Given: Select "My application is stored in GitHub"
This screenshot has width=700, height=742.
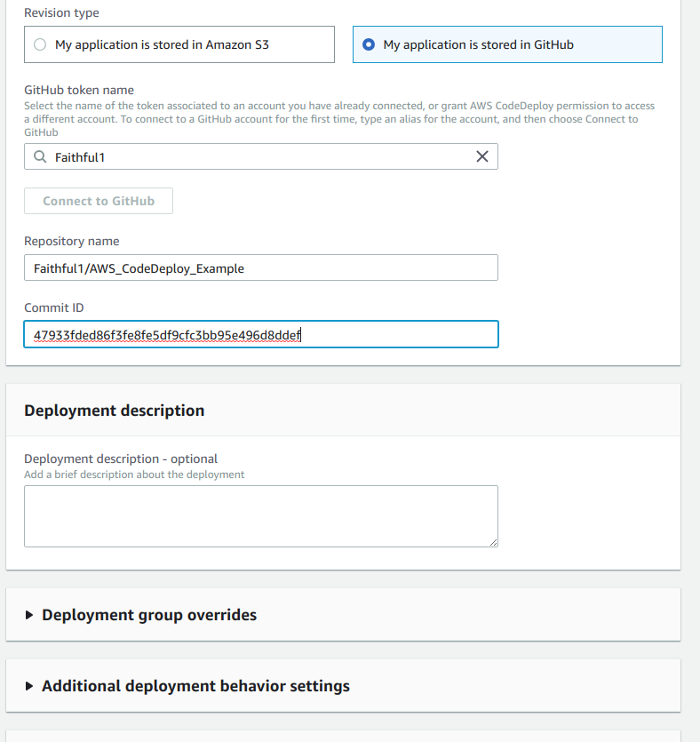Looking at the screenshot, I should click(x=369, y=44).
